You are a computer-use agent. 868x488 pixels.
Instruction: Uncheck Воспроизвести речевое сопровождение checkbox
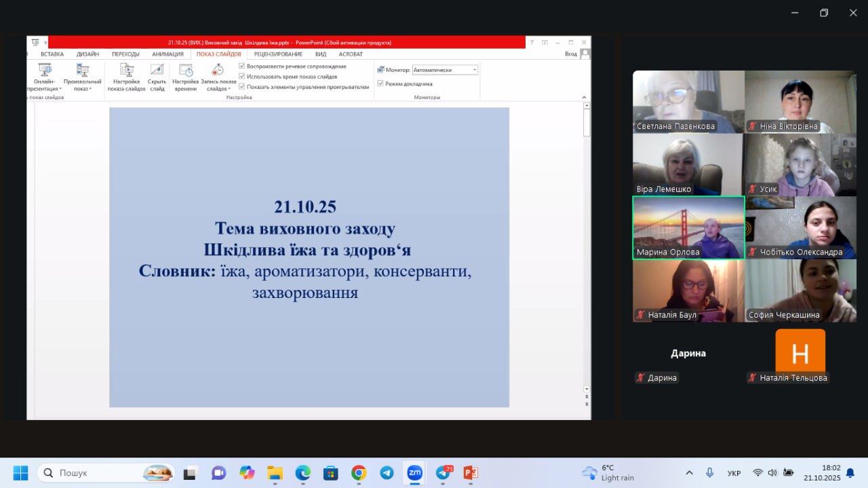[x=242, y=67]
